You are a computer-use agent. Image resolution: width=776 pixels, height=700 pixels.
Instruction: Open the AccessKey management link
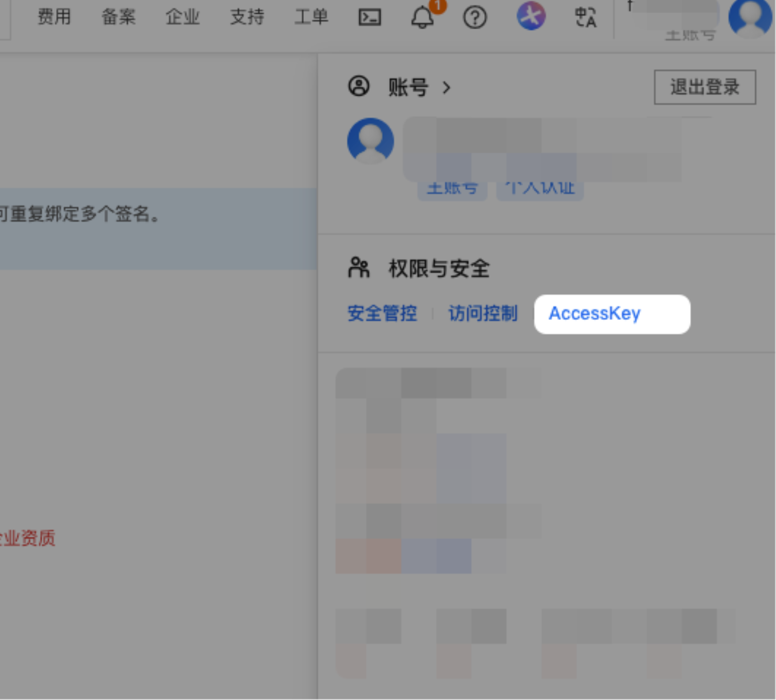595,314
